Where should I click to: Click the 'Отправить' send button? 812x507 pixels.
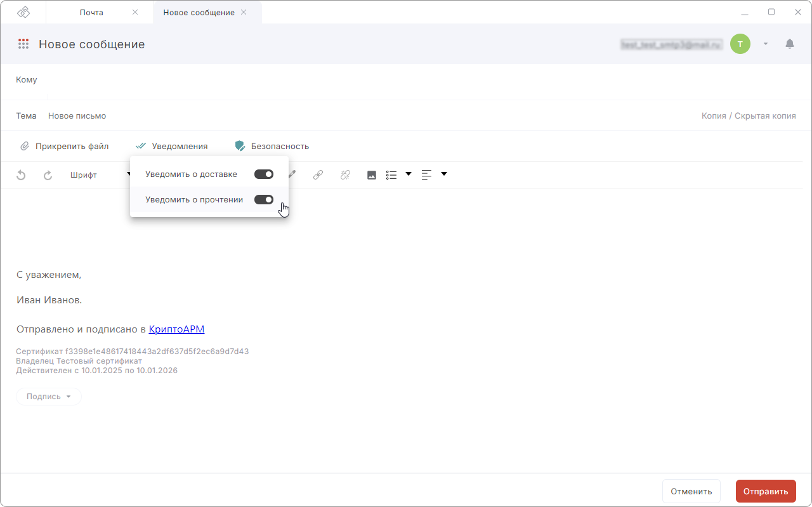tap(766, 491)
